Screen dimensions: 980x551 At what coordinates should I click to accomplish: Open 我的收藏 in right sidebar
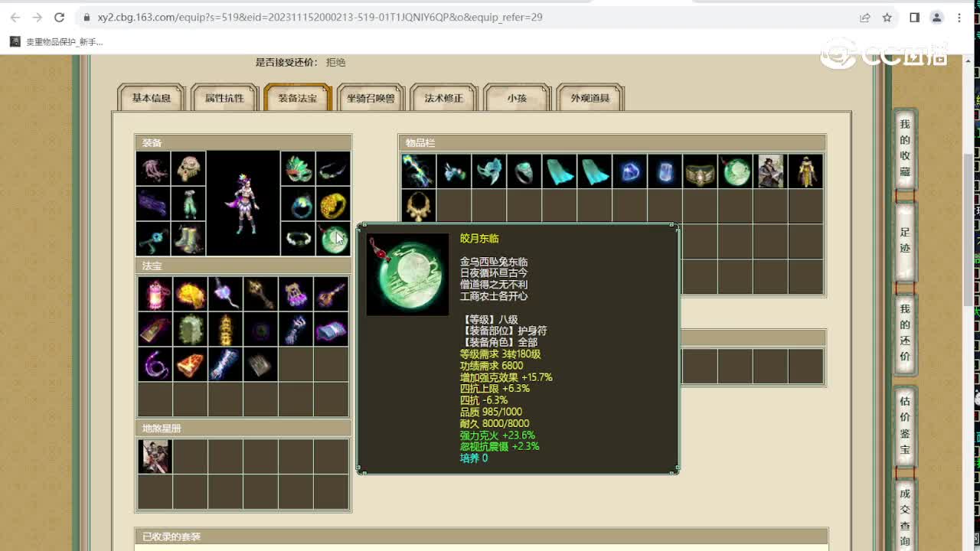pyautogui.click(x=905, y=148)
